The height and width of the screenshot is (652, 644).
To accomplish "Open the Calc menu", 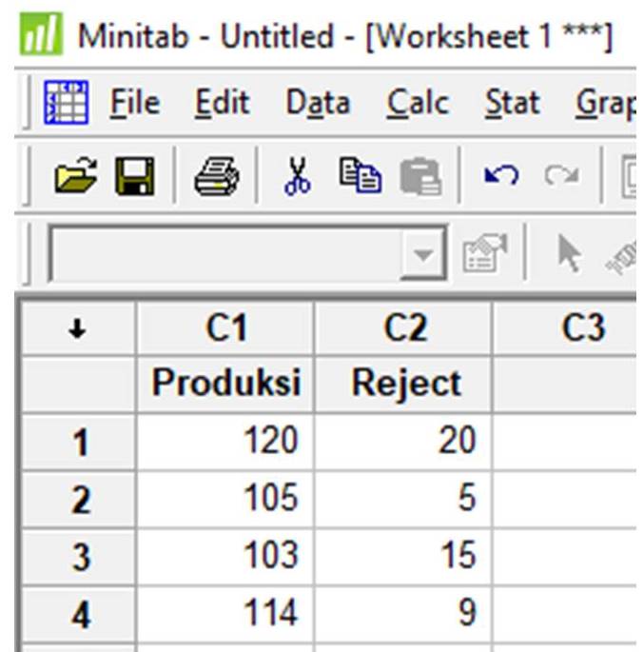I will click(x=418, y=103).
